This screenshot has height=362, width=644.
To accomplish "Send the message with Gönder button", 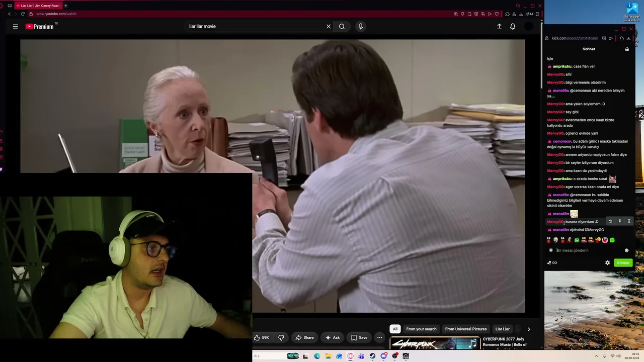I will pyautogui.click(x=623, y=263).
